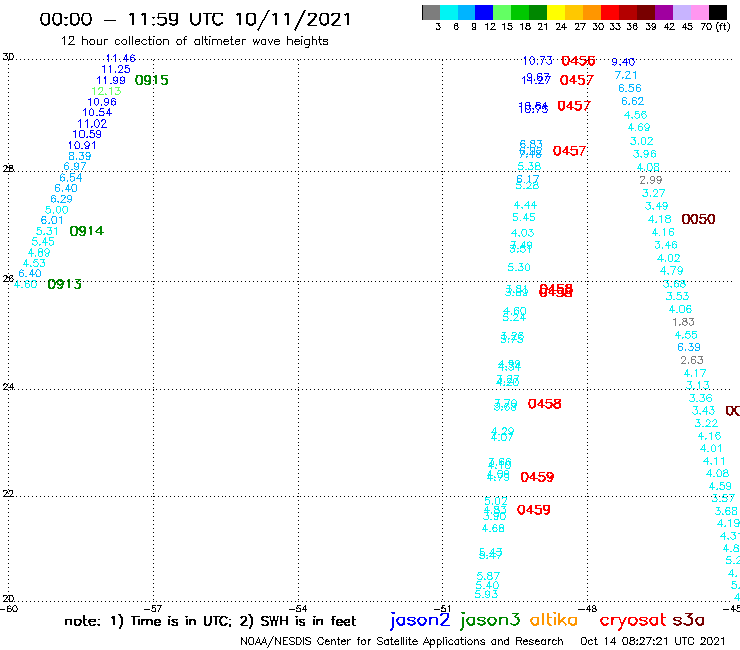Screen dimensions: 740x650
Task: Click the longitude axis label '-54'
Action: pyautogui.click(x=298, y=609)
